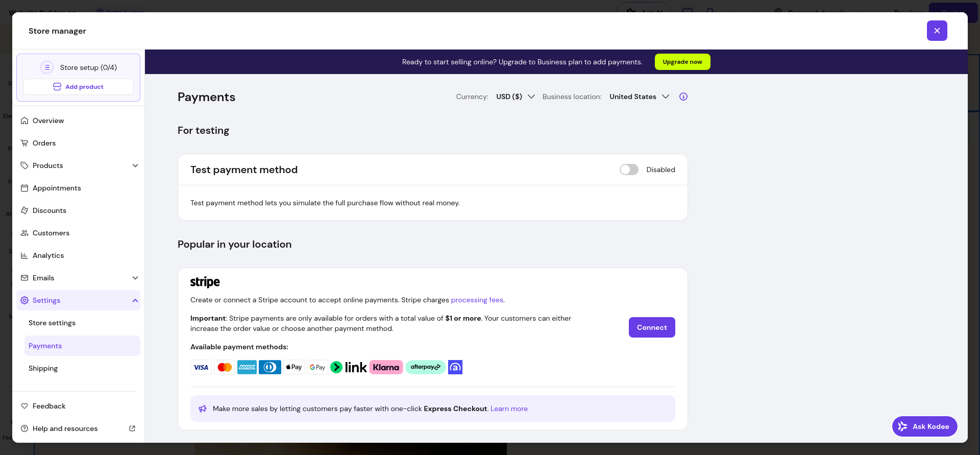Open the Feedback item
The height and width of the screenshot is (455, 980).
click(x=78, y=406)
